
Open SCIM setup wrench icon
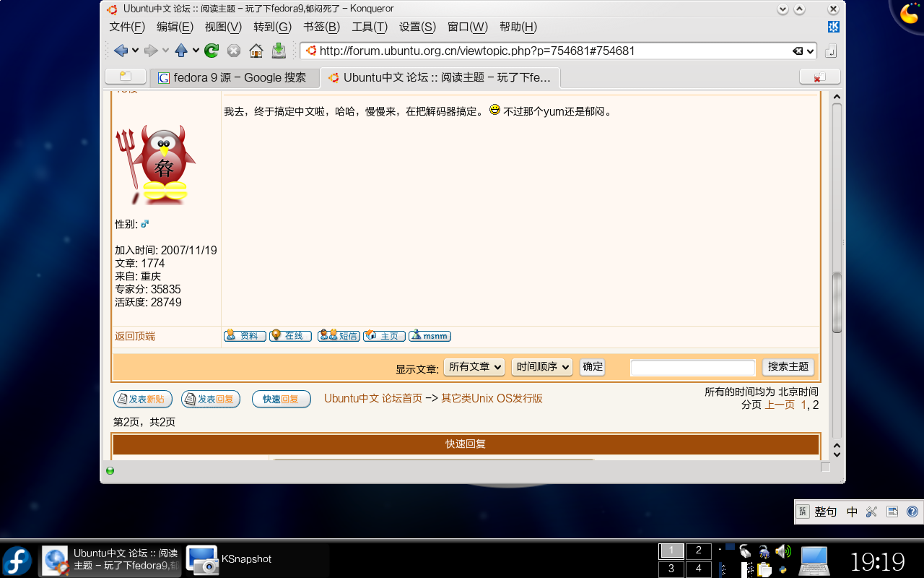click(871, 512)
